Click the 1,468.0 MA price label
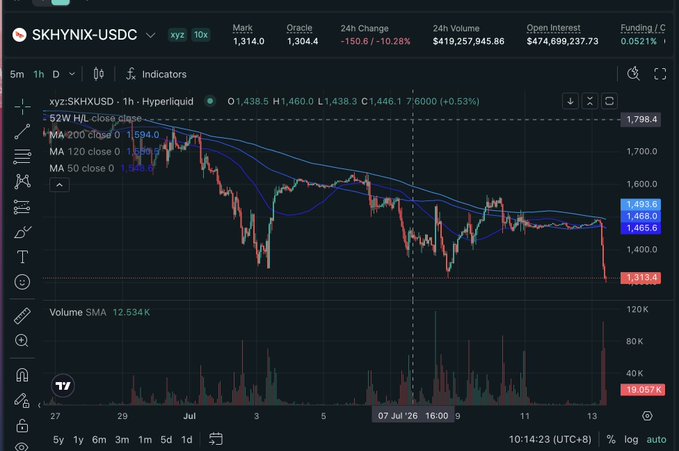The image size is (679, 451). click(x=641, y=216)
